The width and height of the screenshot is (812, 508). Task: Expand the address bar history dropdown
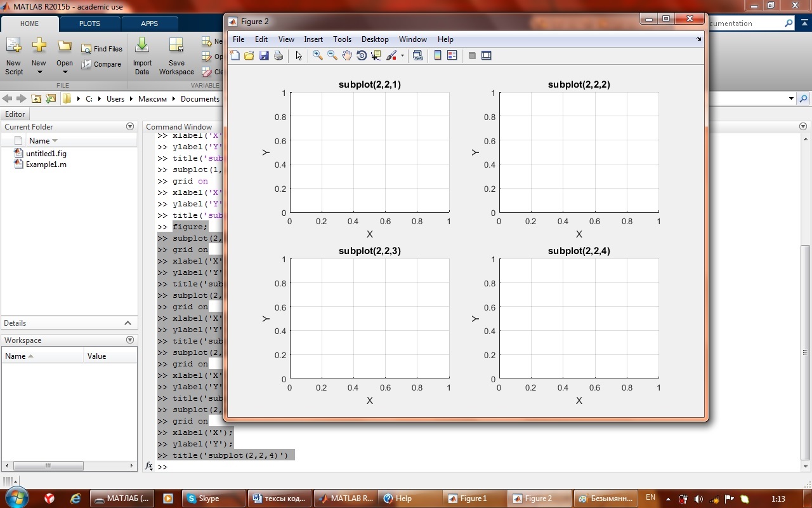coord(791,98)
